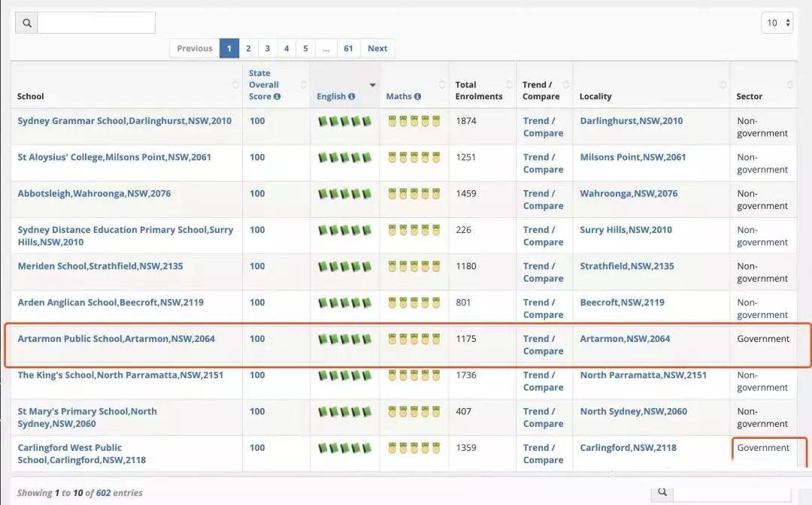The width and height of the screenshot is (812, 505).
Task: Click the State Overall Score info icon
Action: 277,97
